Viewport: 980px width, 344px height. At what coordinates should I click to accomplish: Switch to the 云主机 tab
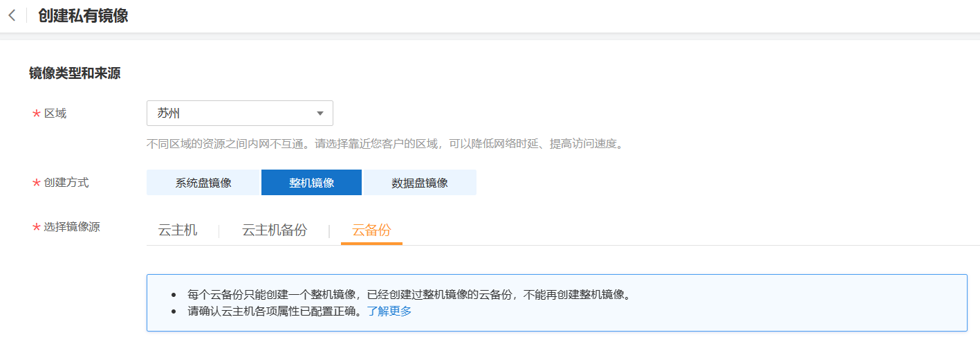[178, 230]
